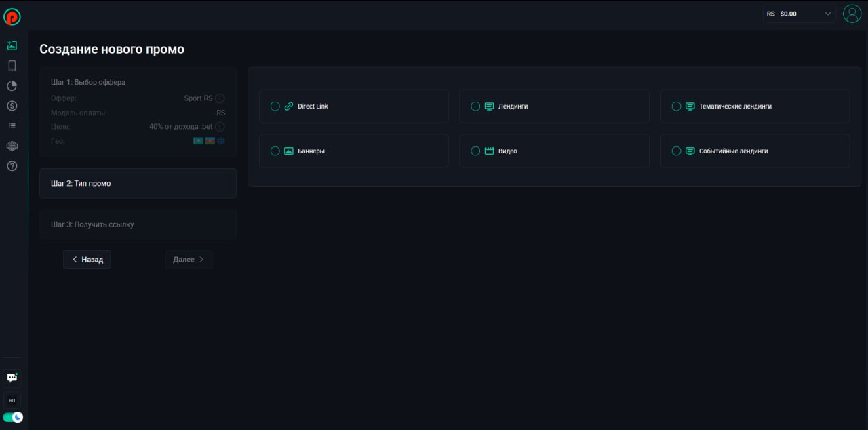Screen dimensions: 868x430
Task: Choose the Баннеры promo type
Action: pyautogui.click(x=275, y=151)
